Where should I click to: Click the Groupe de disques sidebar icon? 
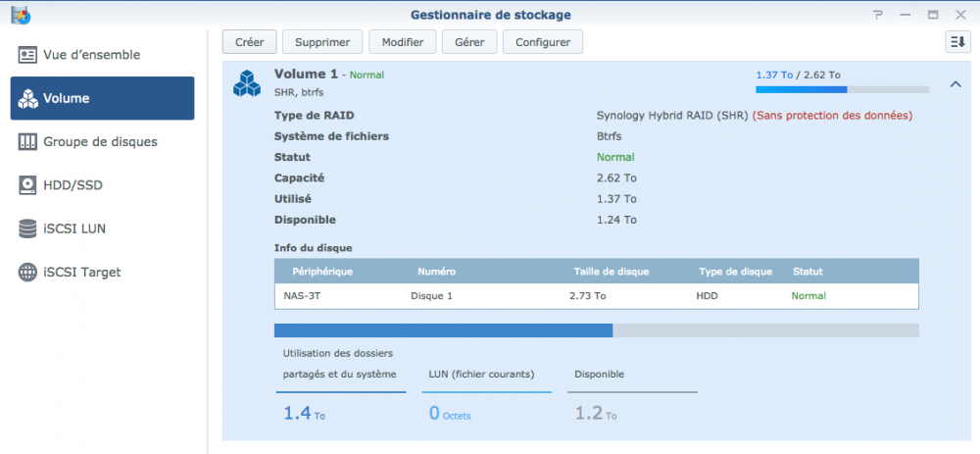(x=27, y=142)
